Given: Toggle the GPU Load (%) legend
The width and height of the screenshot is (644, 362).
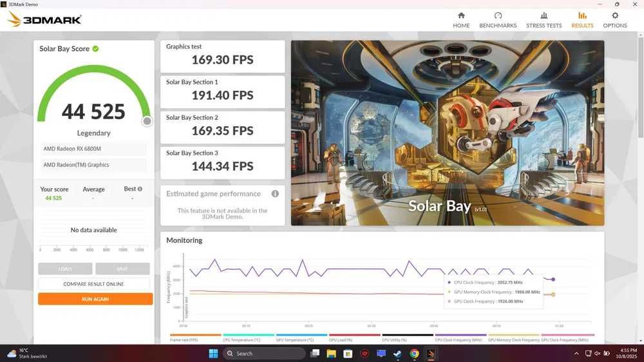Looking at the screenshot, I should click(x=354, y=338).
